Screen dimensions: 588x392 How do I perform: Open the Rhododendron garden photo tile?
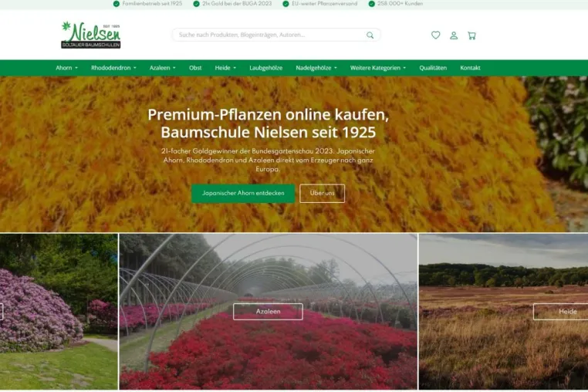click(59, 311)
